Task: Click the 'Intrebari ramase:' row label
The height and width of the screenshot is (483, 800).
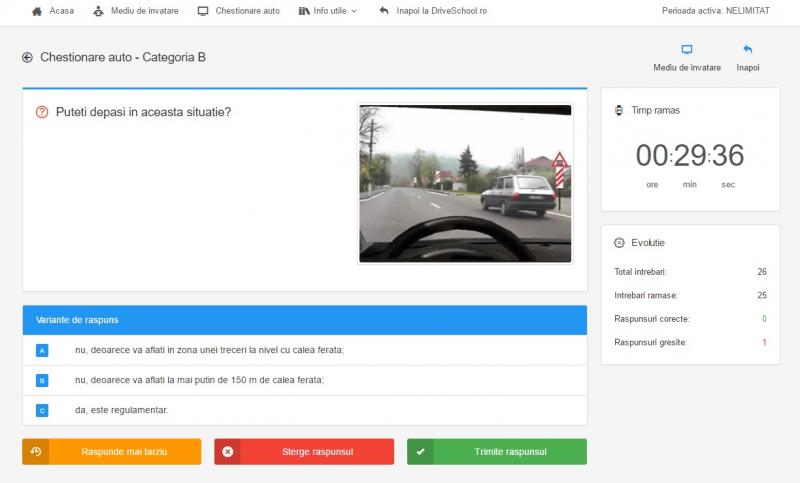Action: 646,295
